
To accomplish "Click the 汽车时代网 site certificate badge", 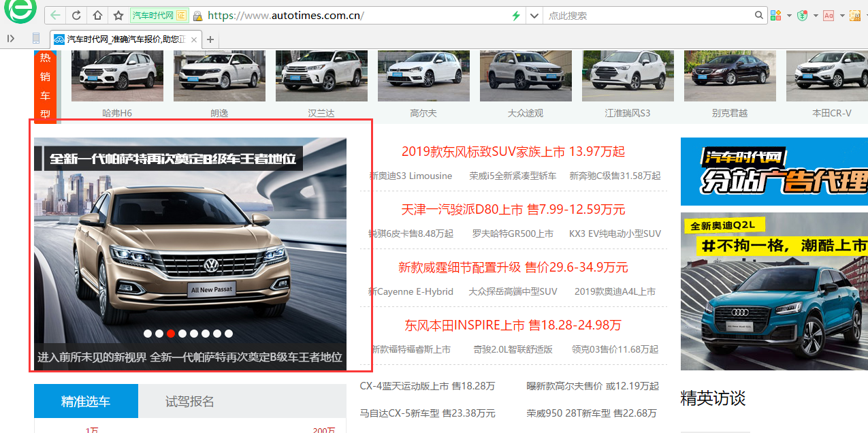I will 159,15.
